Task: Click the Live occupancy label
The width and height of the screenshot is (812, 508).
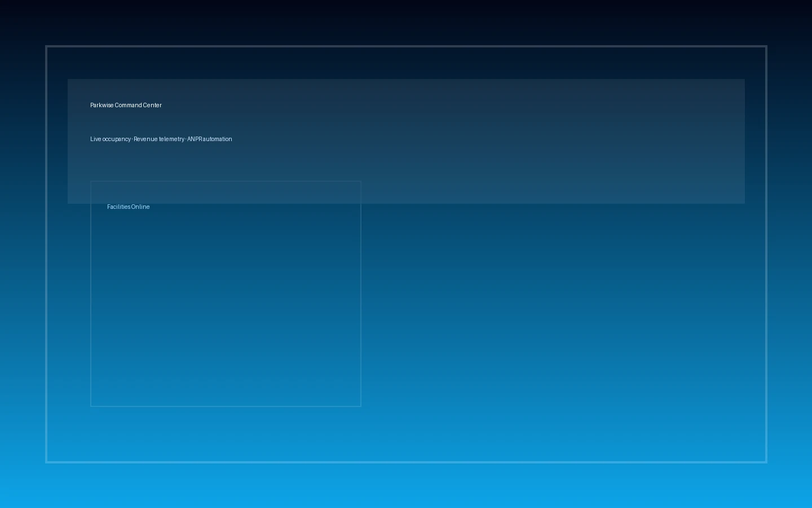Action: point(111,139)
